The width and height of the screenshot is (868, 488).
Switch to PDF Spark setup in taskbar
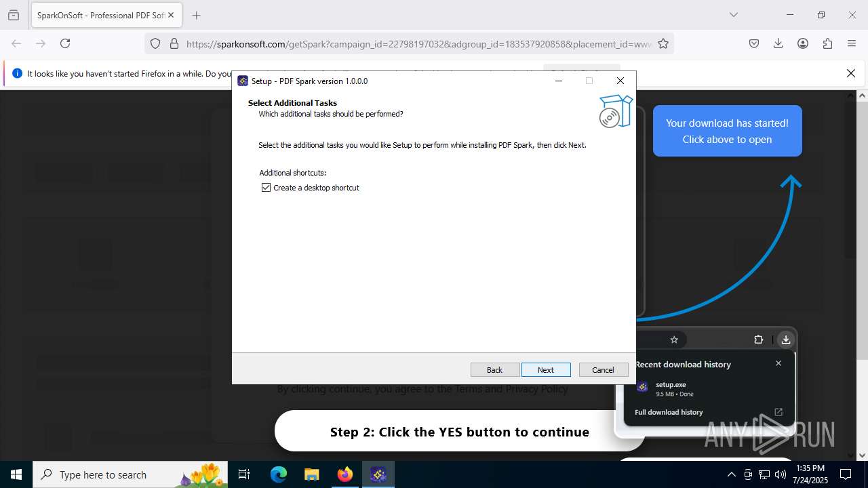pos(378,474)
